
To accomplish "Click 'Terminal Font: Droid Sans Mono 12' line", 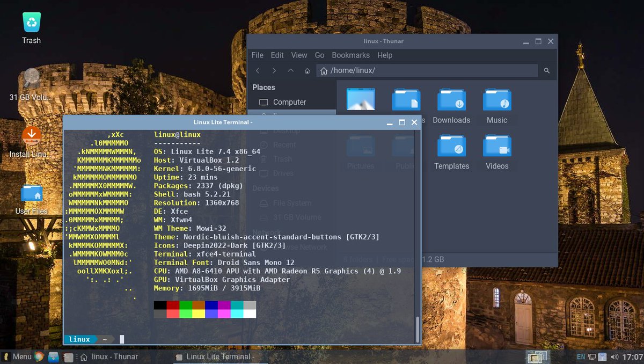I will (224, 263).
